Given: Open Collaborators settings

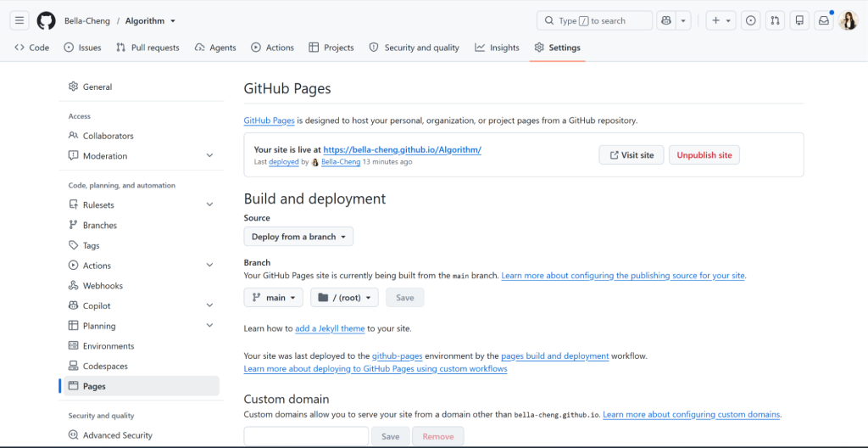Looking at the screenshot, I should (142, 136).
